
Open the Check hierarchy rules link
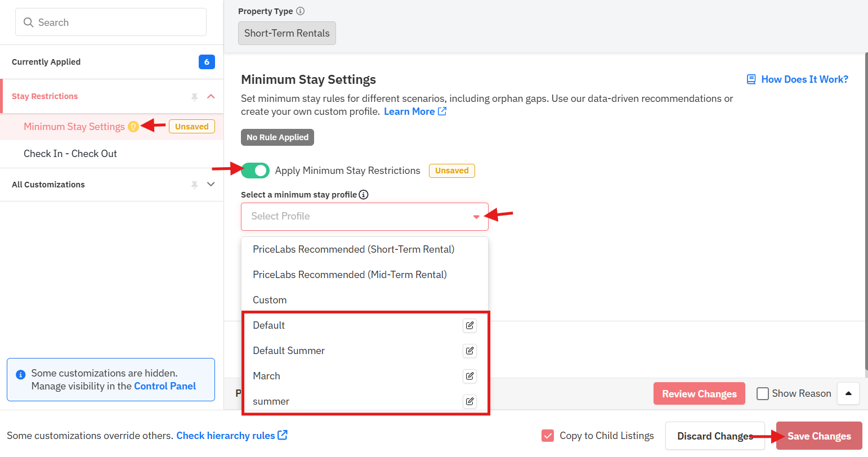pos(226,436)
